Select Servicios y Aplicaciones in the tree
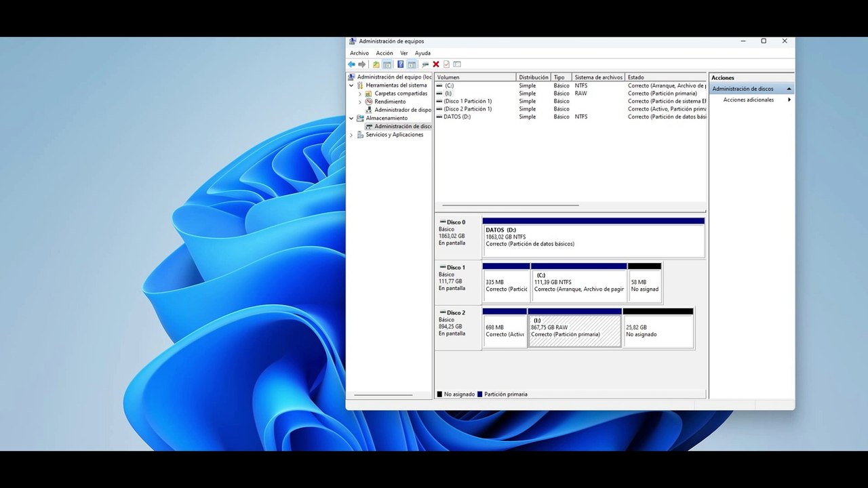This screenshot has width=868, height=488. tap(394, 135)
